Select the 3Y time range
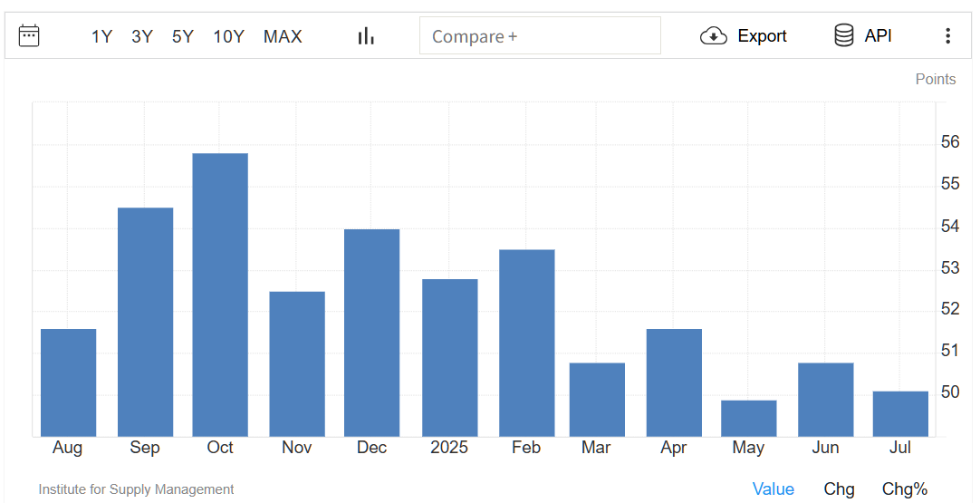 142,36
